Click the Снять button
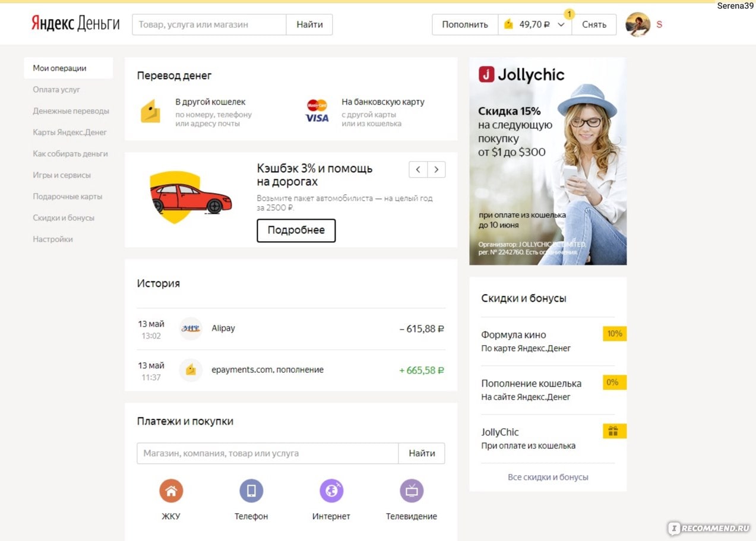 point(594,24)
